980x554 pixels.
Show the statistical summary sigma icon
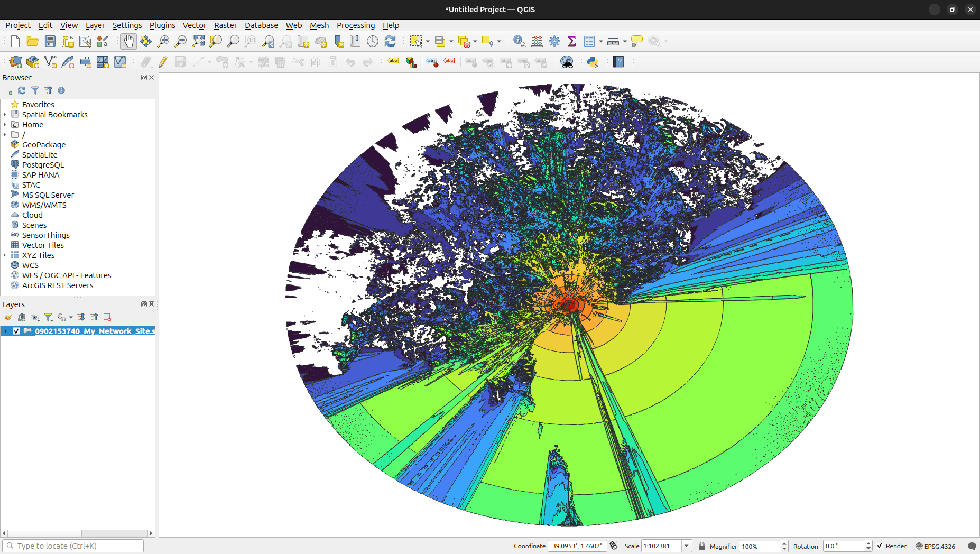coord(572,41)
